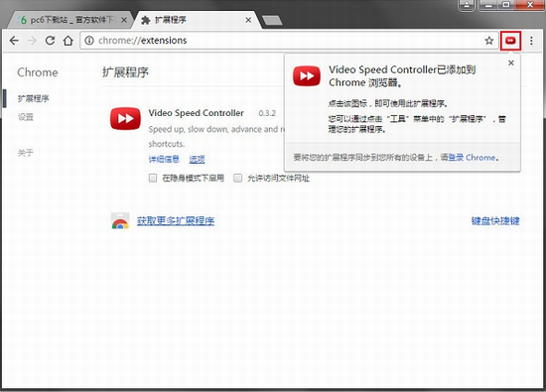Click the Video Speed Controller extension name
546x392 pixels.
tap(196, 113)
